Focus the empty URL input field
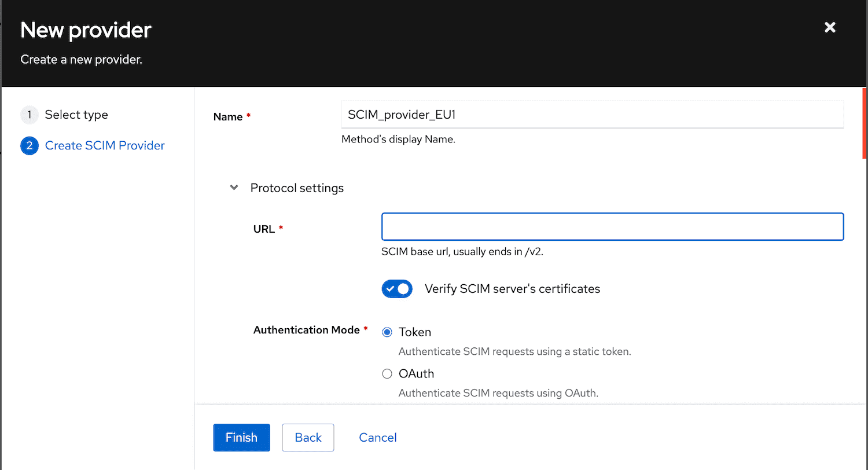Screen dimensions: 868x470 (x=612, y=226)
